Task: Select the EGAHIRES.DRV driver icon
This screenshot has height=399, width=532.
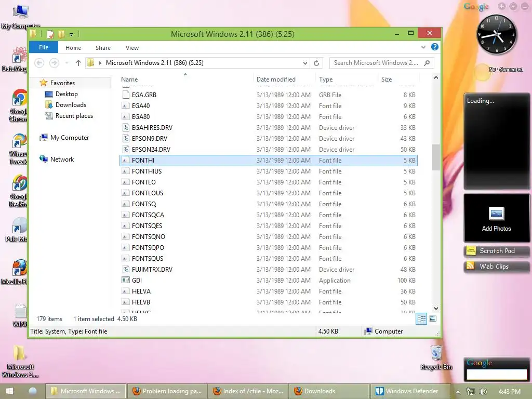Action: coord(126,128)
